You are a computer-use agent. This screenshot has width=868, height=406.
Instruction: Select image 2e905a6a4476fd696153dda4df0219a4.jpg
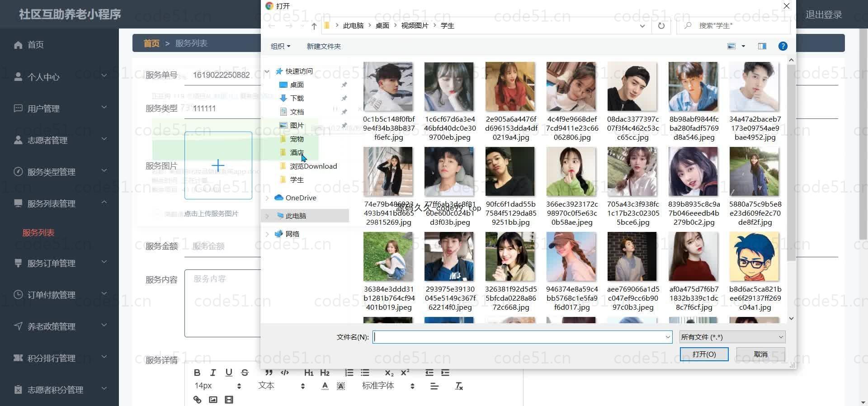click(510, 102)
